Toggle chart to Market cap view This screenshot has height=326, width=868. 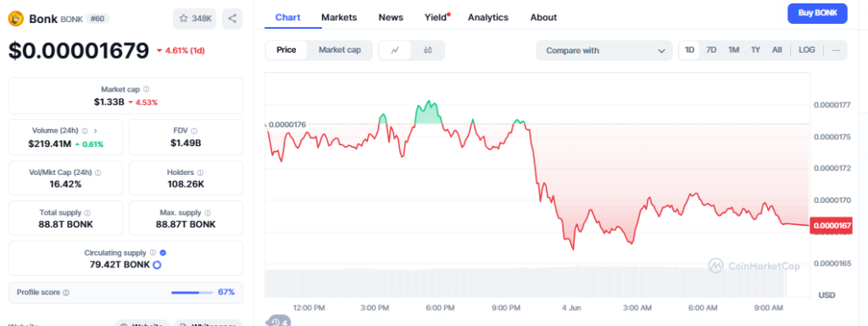pyautogui.click(x=339, y=50)
